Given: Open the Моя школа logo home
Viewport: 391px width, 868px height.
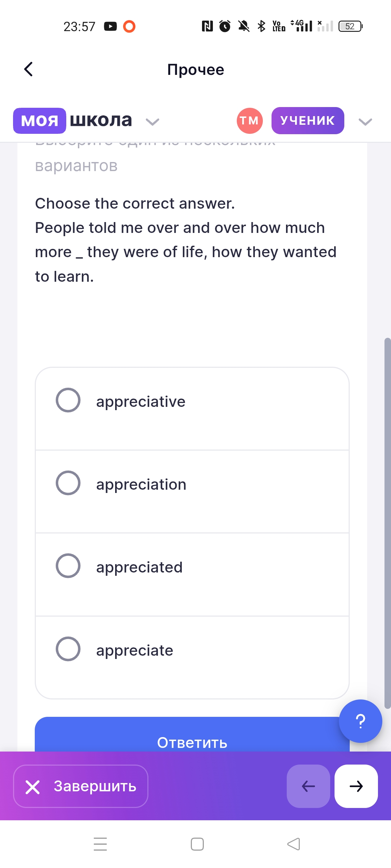Looking at the screenshot, I should [x=73, y=120].
